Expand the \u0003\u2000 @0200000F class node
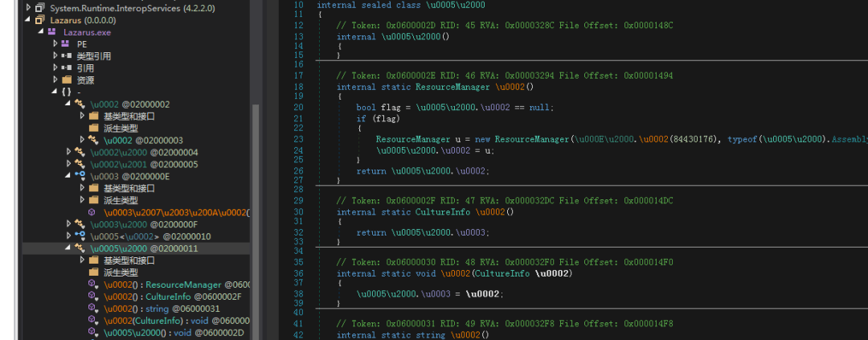The width and height of the screenshot is (868, 340). (68, 224)
